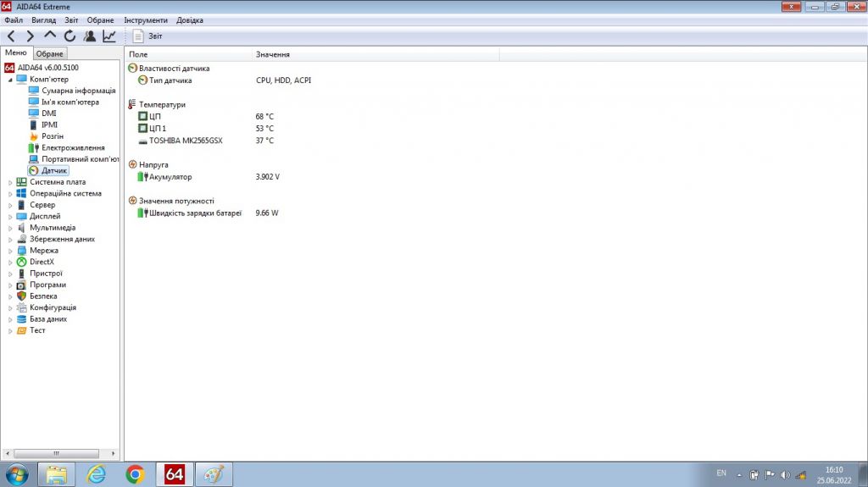
Task: Go back with the left arrow toolbar icon
Action: pos(11,36)
